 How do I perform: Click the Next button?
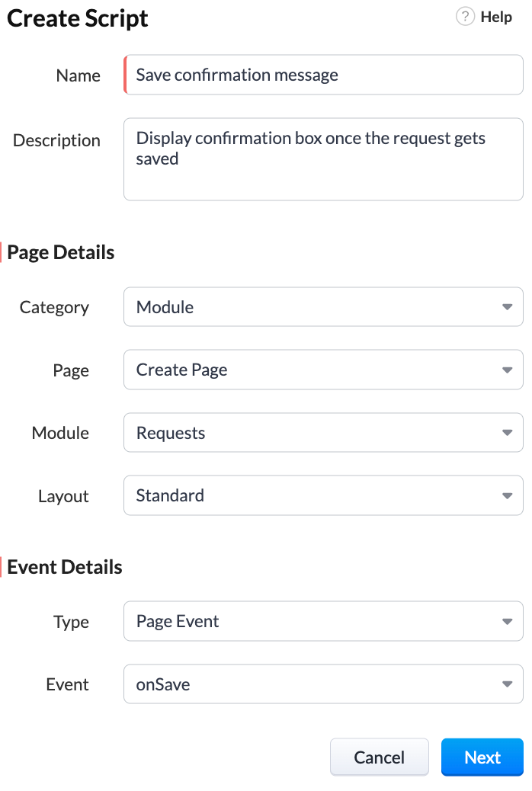tap(482, 757)
